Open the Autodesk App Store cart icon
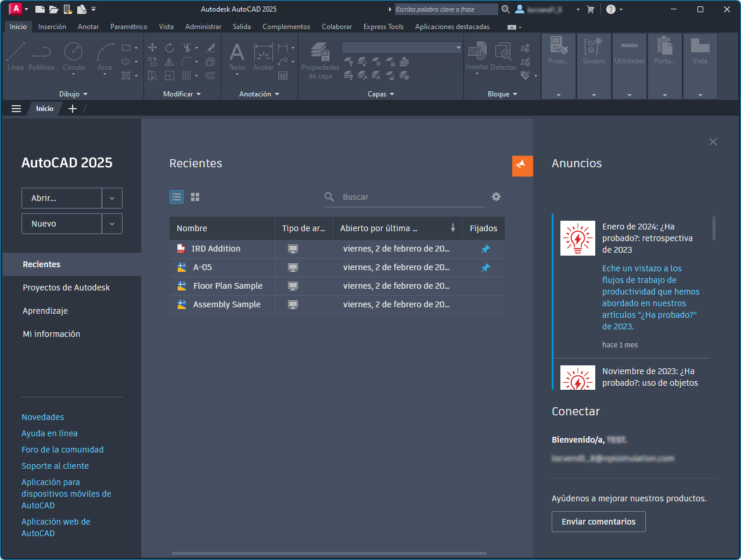 click(x=591, y=9)
